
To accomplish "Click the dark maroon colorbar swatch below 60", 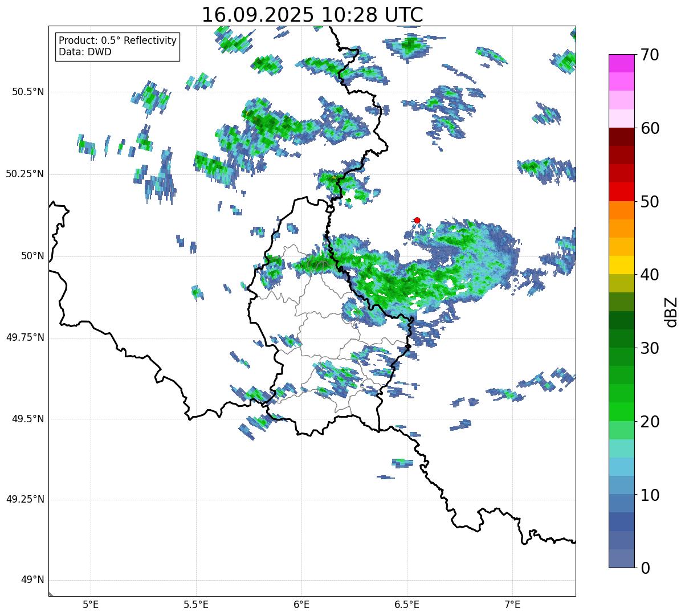I will (621, 137).
